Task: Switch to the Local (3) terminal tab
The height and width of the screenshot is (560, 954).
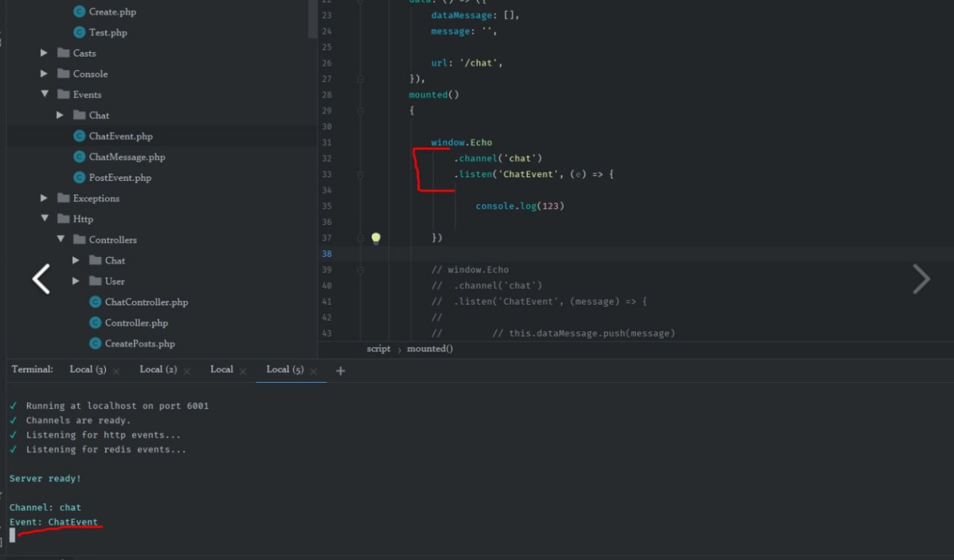Action: 87,369
